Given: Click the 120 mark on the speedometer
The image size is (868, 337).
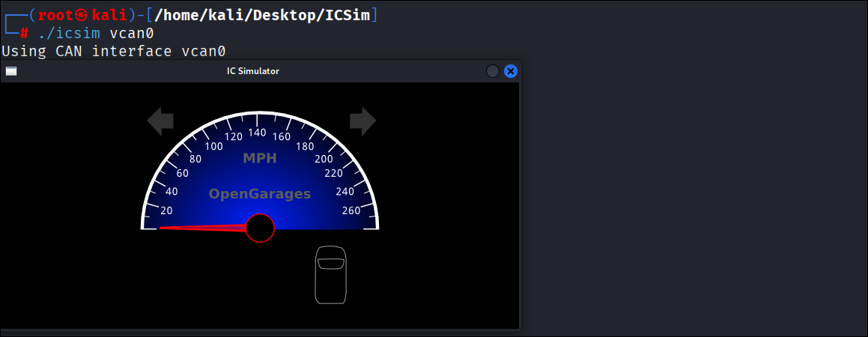Looking at the screenshot, I should tap(233, 137).
